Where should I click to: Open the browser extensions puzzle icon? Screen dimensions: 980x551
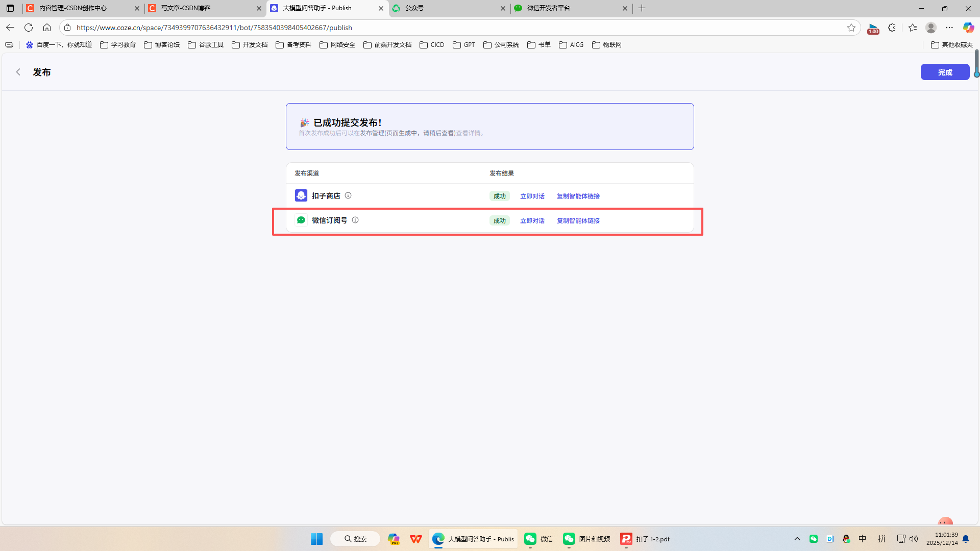[x=892, y=28]
